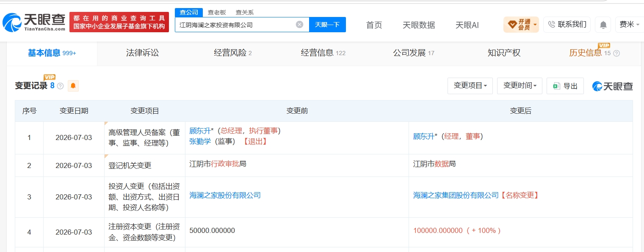The height and width of the screenshot is (252, 644).
Task: Open 顾东升 link in 变更前 column
Action: coord(200,131)
